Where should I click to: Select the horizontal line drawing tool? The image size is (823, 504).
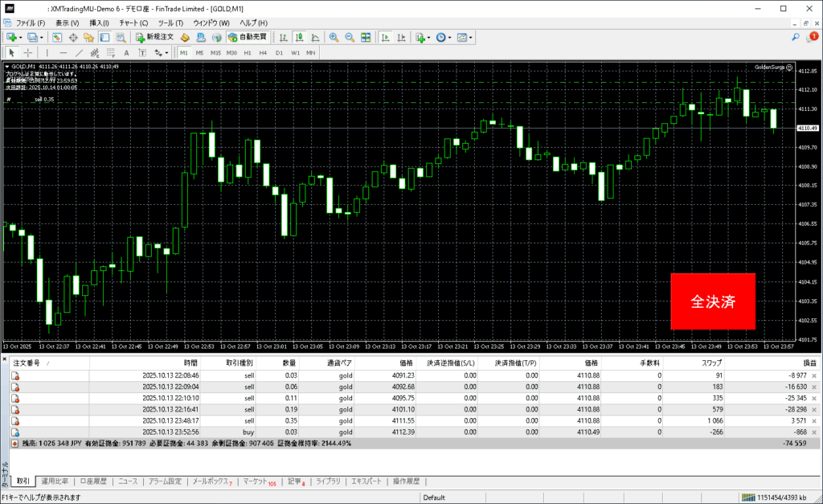point(63,52)
